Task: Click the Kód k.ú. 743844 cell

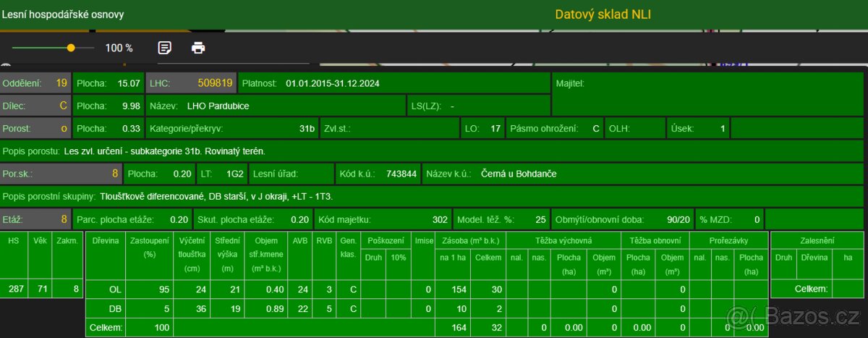Action: coord(378,174)
